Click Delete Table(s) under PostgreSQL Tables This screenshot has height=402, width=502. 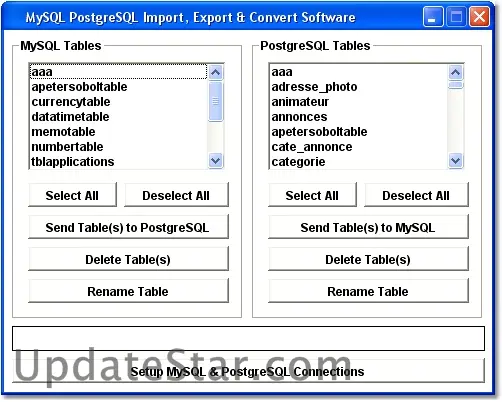point(368,259)
